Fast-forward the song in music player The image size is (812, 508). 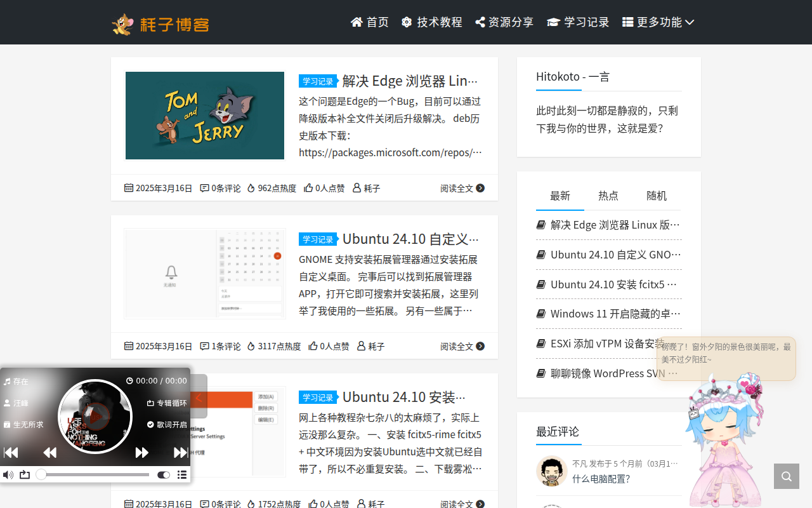141,452
